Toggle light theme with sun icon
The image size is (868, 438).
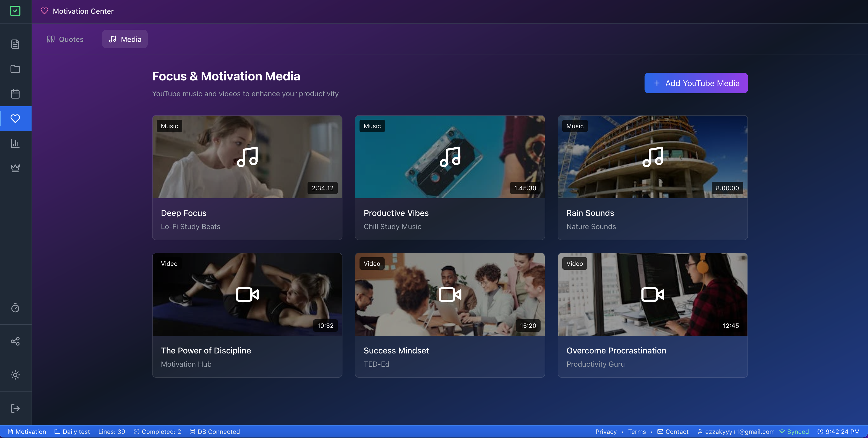click(x=15, y=375)
